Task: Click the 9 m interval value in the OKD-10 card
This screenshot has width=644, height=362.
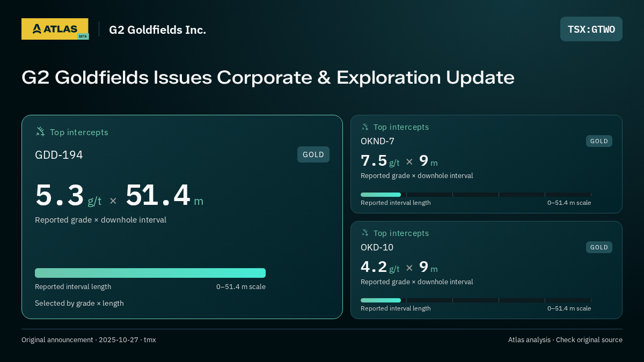Action: click(x=428, y=267)
